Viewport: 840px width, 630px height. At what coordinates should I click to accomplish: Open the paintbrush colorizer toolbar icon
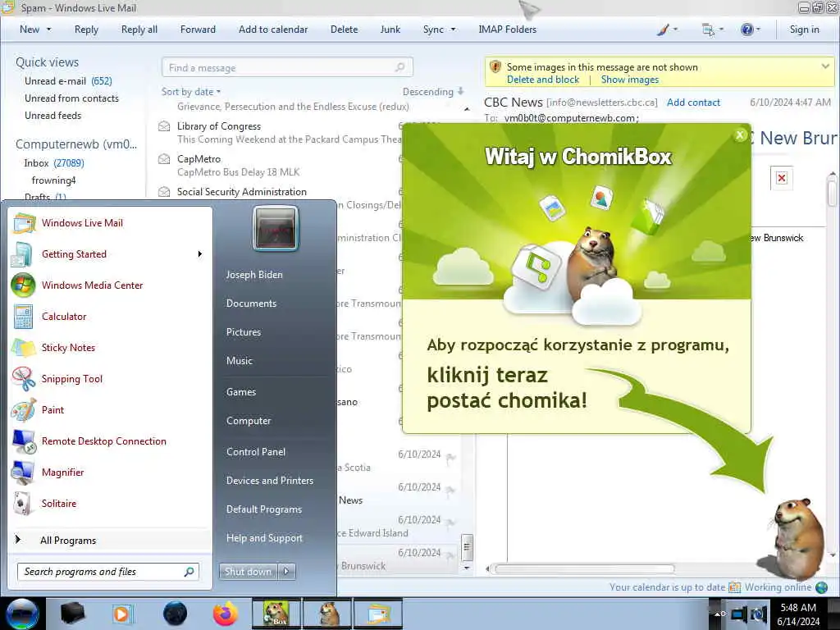[x=663, y=30]
